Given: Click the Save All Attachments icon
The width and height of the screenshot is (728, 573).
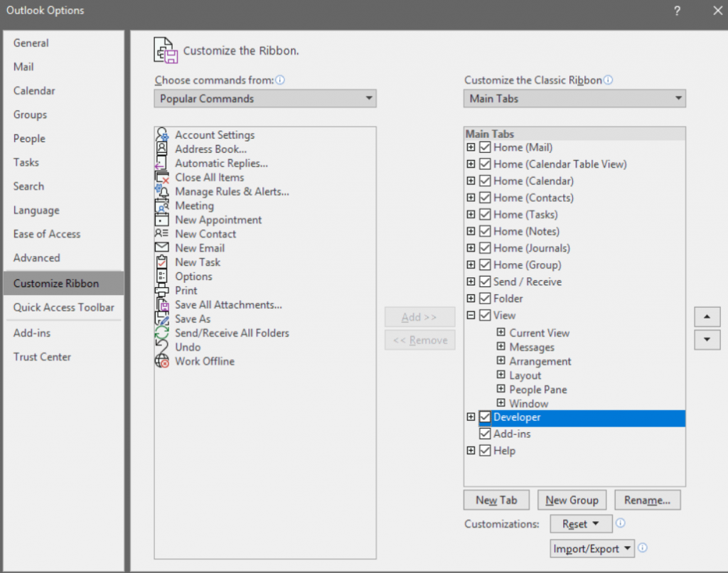Looking at the screenshot, I should [163, 304].
